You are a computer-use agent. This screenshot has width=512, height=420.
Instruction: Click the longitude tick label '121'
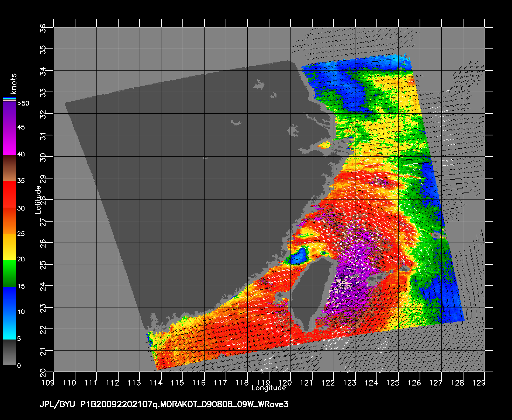click(x=307, y=383)
